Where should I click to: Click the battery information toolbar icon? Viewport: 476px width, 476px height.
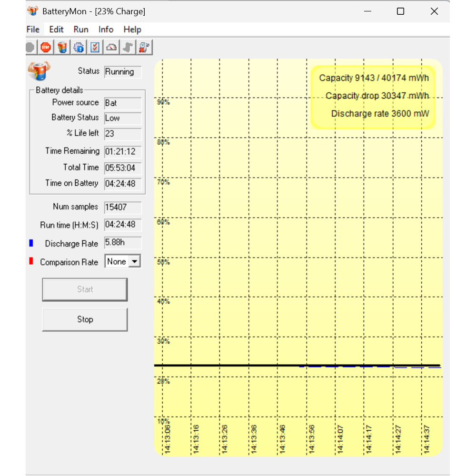[62, 47]
